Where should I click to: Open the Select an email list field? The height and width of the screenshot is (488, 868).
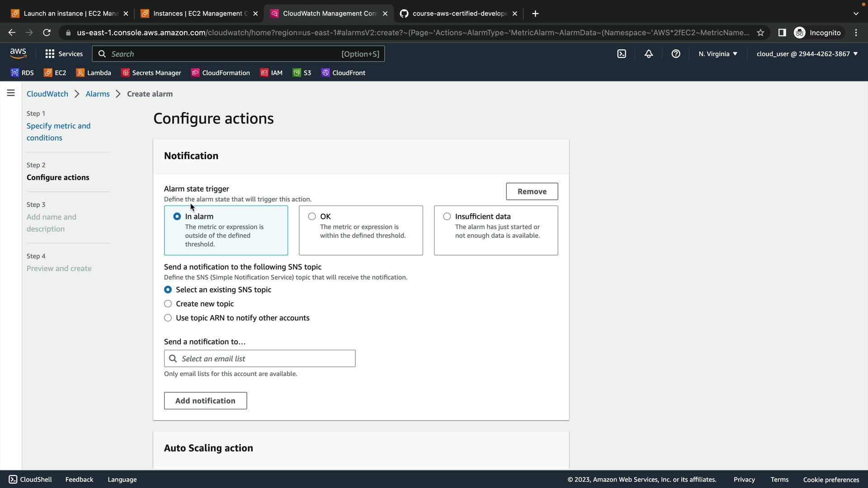(x=259, y=358)
